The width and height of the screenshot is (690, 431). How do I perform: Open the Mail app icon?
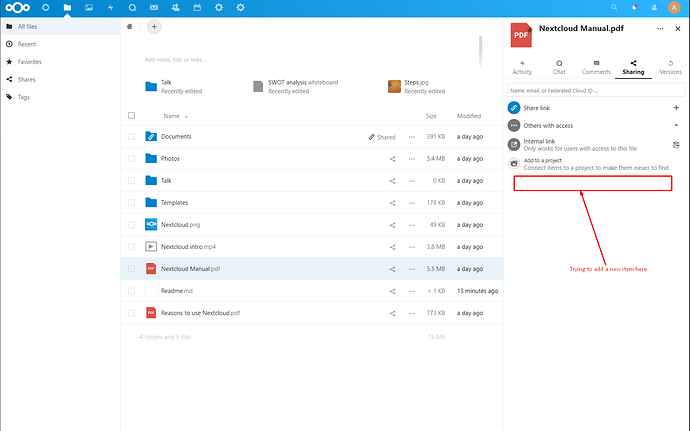click(154, 7)
